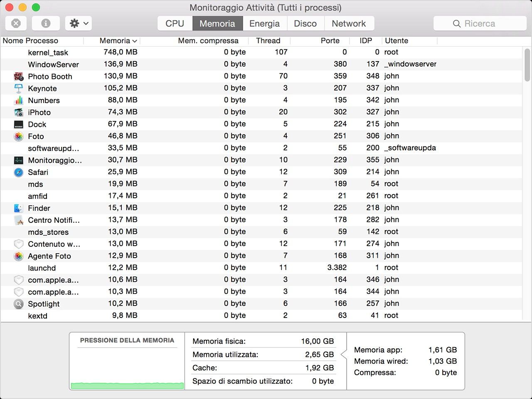This screenshot has height=399, width=532.
Task: Click the Finder process name
Action: (39, 208)
